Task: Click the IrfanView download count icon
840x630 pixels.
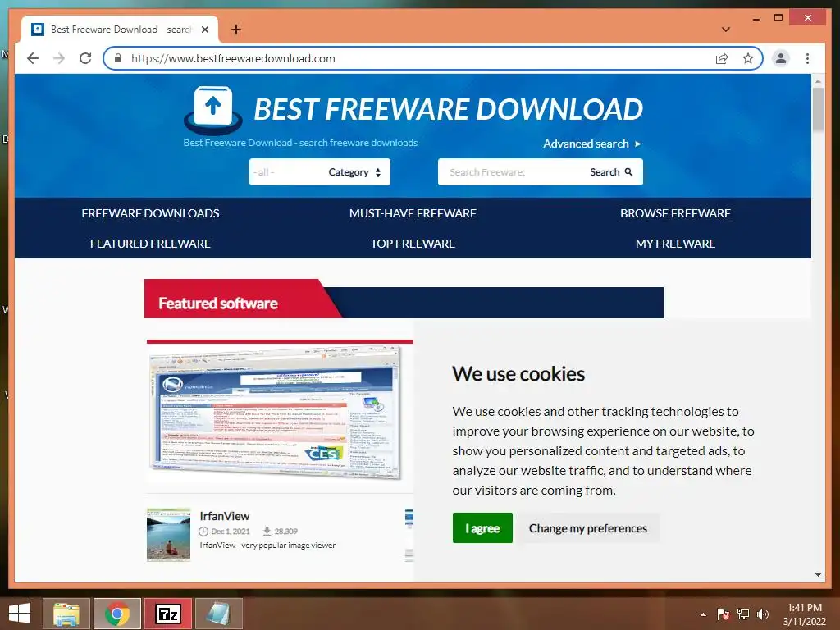Action: click(267, 531)
